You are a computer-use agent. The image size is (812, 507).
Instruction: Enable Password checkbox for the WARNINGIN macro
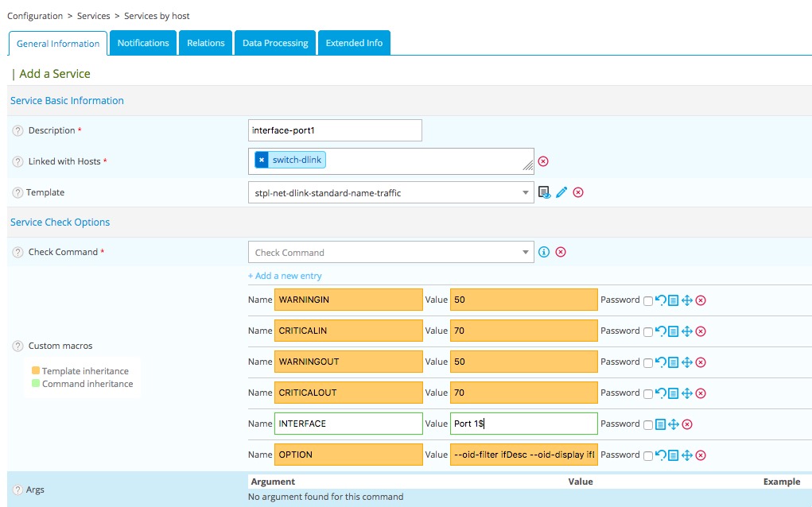pyautogui.click(x=648, y=300)
